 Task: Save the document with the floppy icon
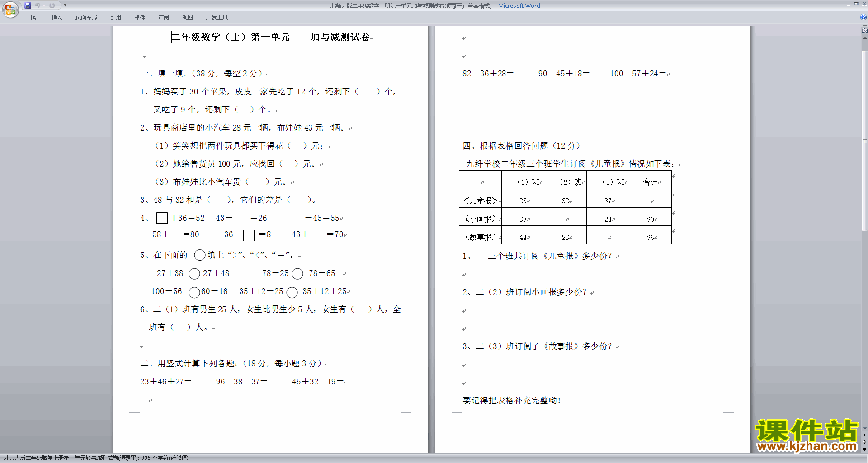click(28, 5)
